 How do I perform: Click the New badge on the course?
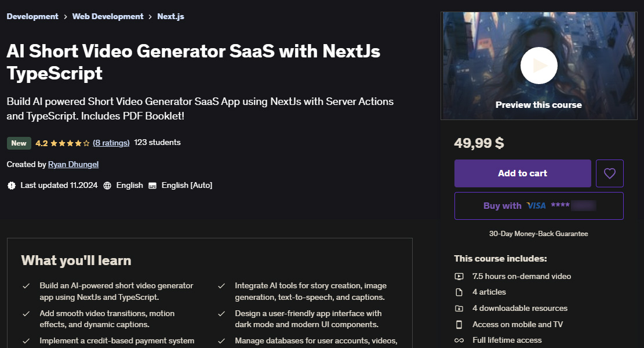click(19, 142)
